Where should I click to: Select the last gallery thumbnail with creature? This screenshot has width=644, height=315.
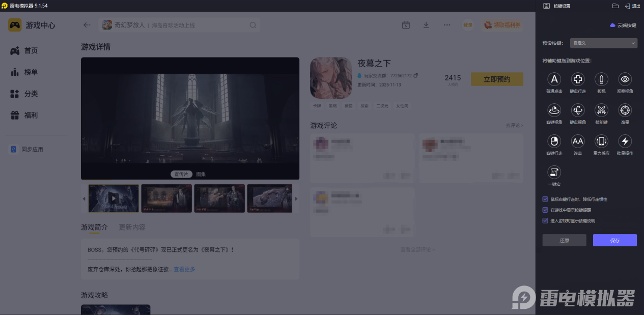[x=270, y=198]
